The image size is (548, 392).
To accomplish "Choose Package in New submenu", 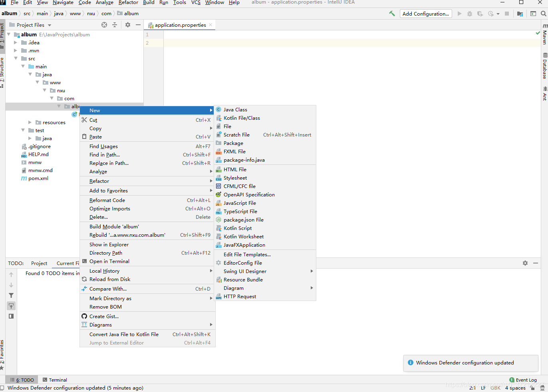I will [x=265, y=143].
